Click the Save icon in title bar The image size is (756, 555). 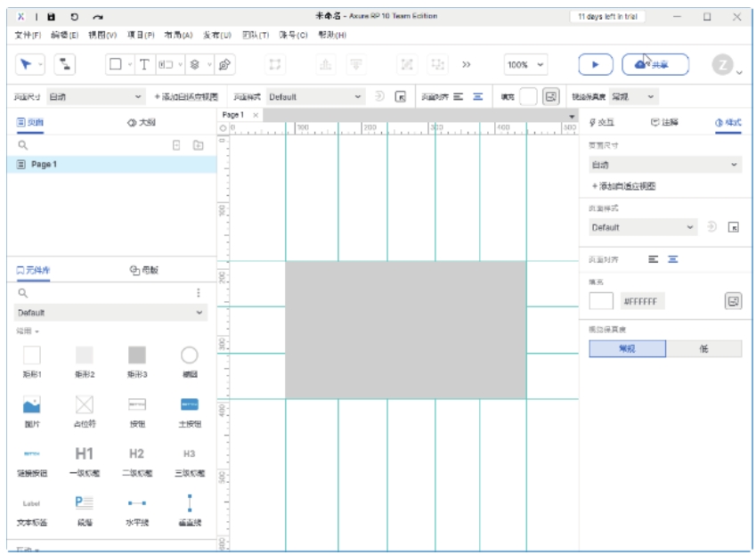[x=52, y=16]
